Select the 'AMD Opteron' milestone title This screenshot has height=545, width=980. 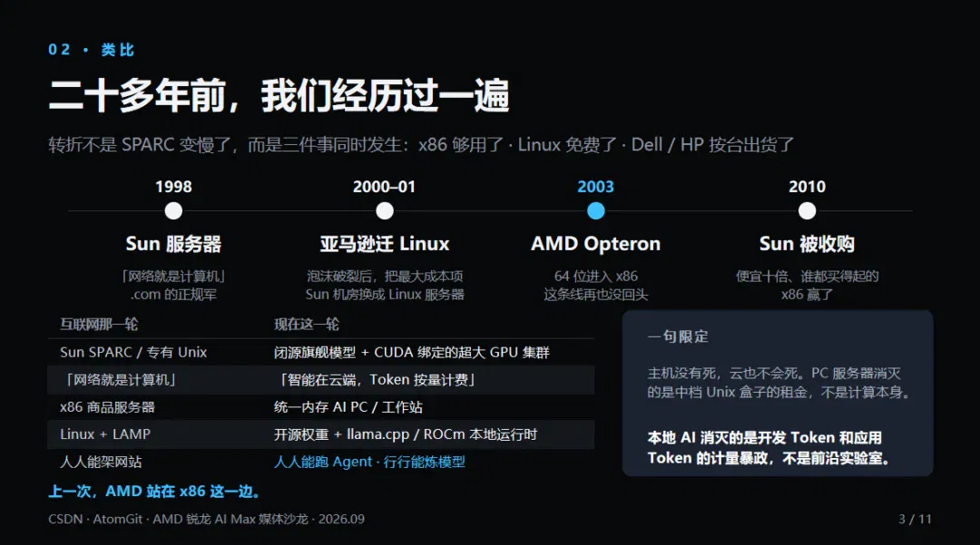pos(595,243)
